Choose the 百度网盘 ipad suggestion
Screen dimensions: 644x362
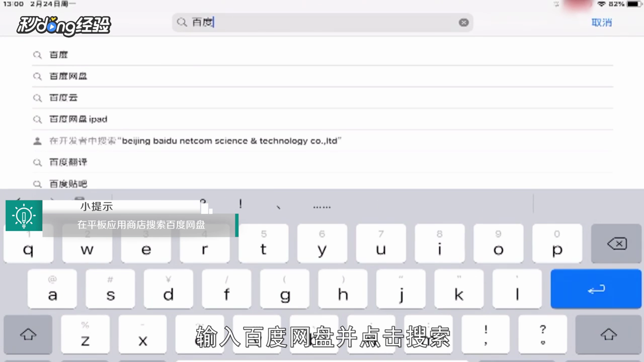pos(323,120)
